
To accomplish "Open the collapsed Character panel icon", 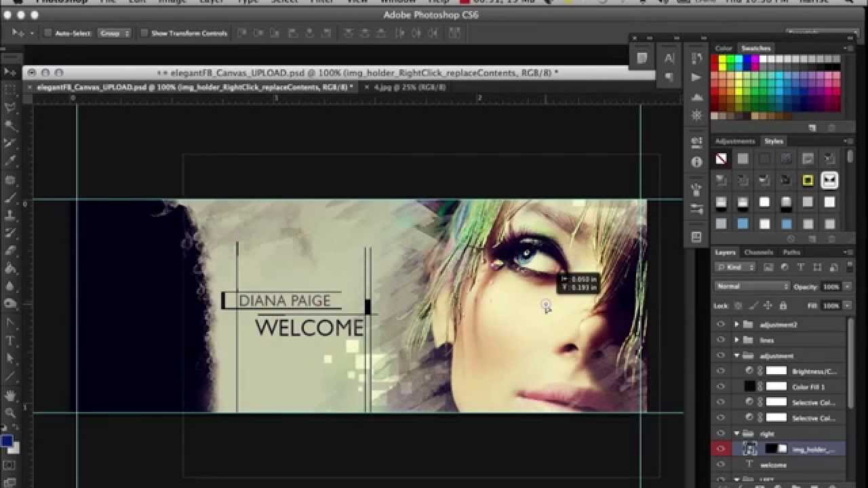I will [x=669, y=58].
